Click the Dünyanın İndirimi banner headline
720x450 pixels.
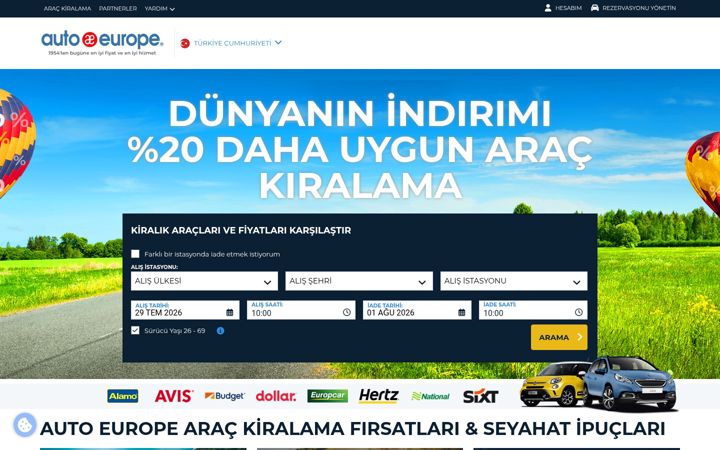pyautogui.click(x=360, y=149)
